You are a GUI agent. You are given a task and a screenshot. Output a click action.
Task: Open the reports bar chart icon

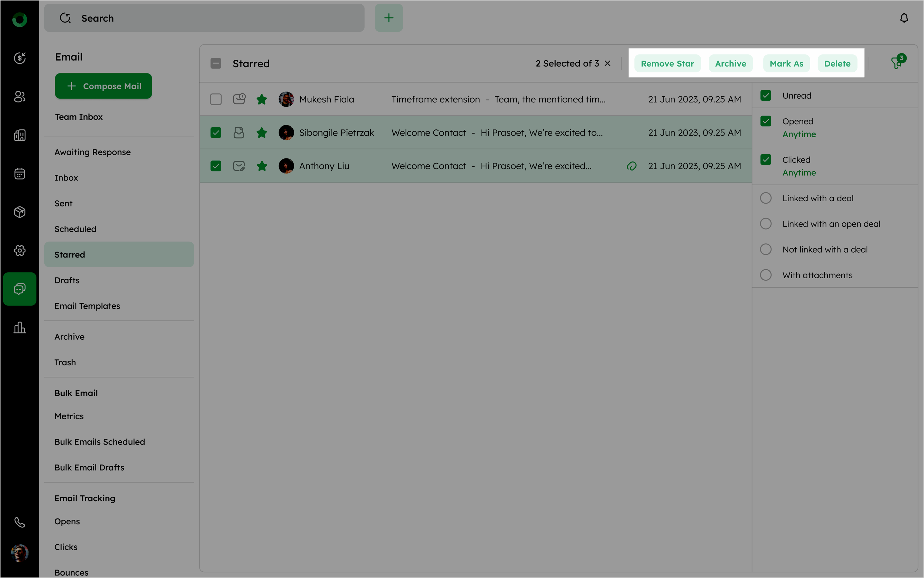coord(20,328)
